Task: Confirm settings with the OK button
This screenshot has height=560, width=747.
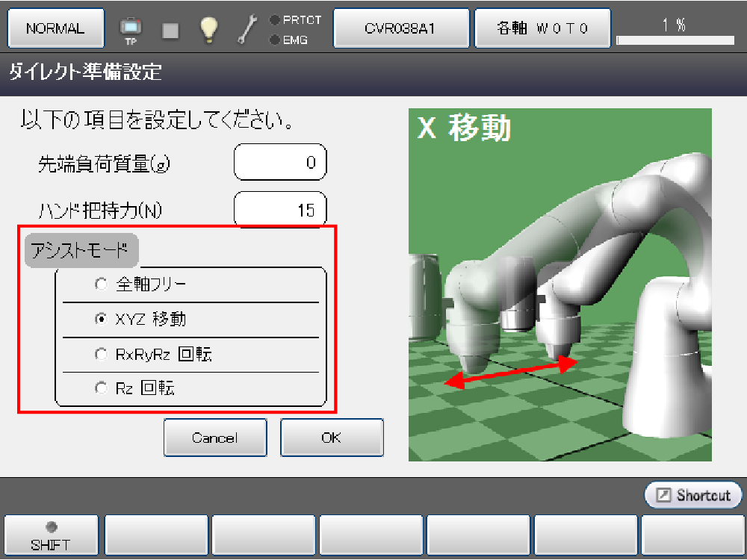Action: click(x=332, y=438)
